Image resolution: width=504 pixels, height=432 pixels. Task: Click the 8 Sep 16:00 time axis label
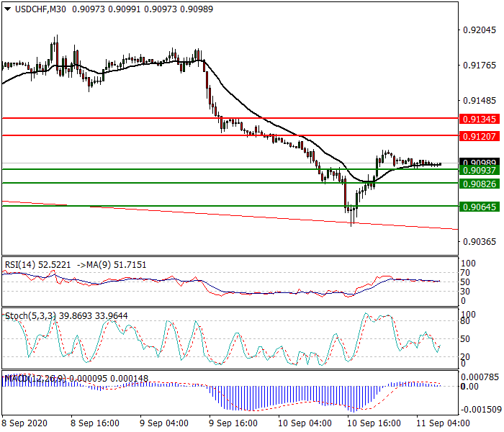95,423
